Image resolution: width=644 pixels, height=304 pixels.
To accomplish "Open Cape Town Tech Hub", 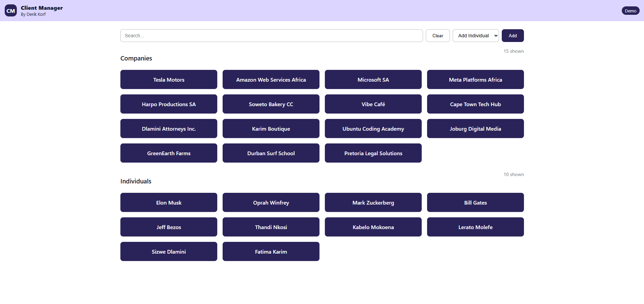I will point(476,104).
